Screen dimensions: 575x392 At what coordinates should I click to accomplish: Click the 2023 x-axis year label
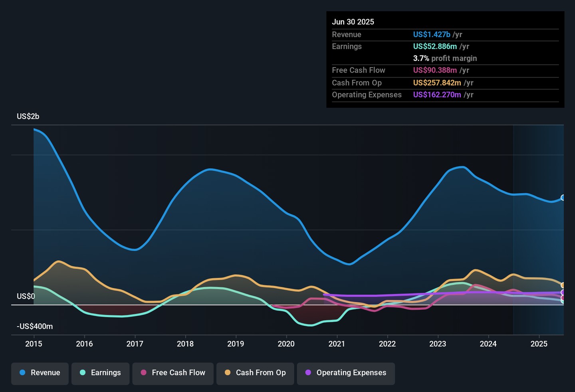pyautogui.click(x=438, y=344)
